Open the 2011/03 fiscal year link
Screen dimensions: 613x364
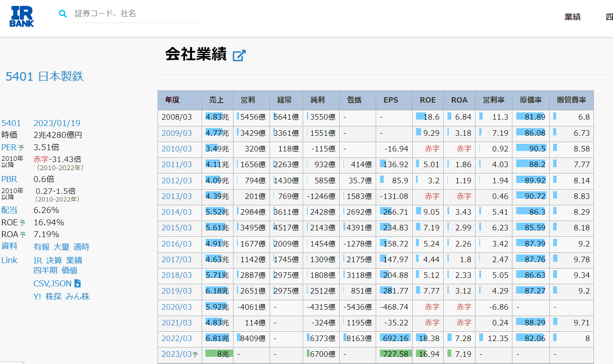(177, 165)
